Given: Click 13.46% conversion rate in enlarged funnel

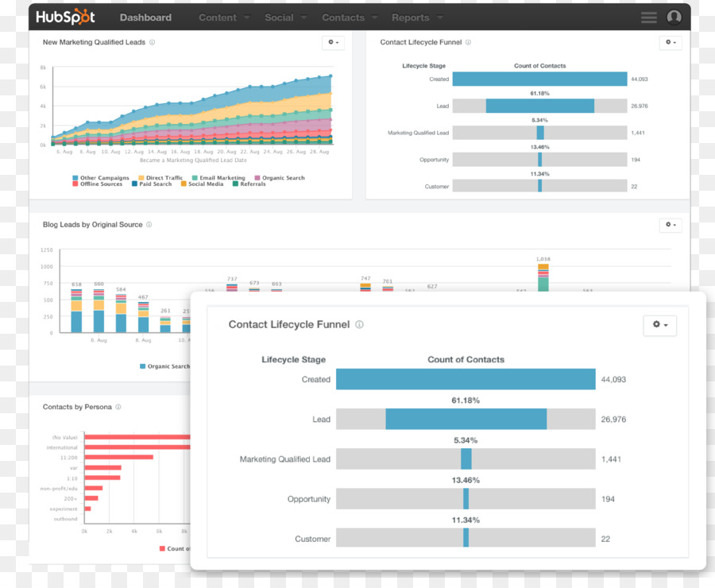Looking at the screenshot, I should (x=466, y=481).
